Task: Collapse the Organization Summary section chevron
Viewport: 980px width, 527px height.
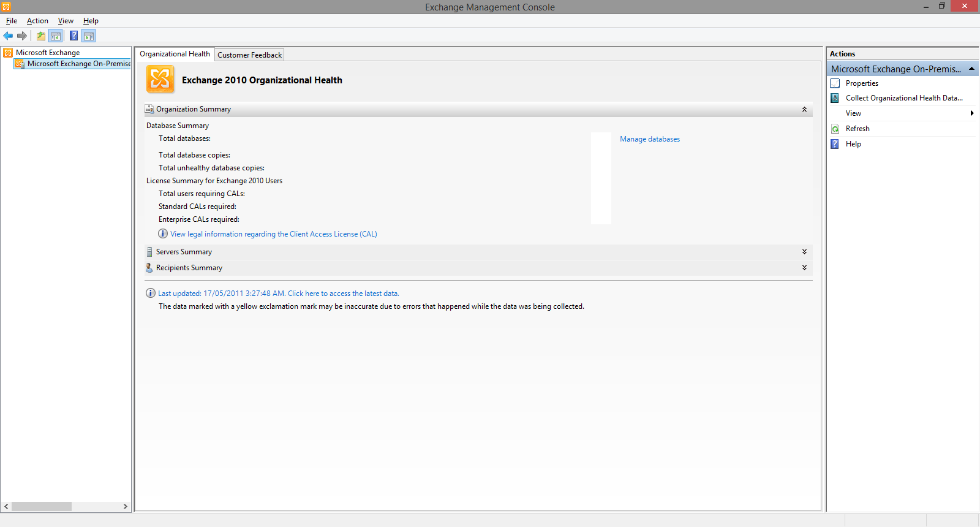Action: (804, 109)
